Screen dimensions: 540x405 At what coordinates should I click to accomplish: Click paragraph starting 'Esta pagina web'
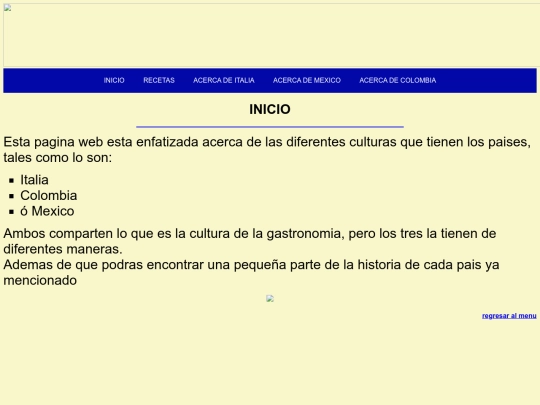point(267,149)
